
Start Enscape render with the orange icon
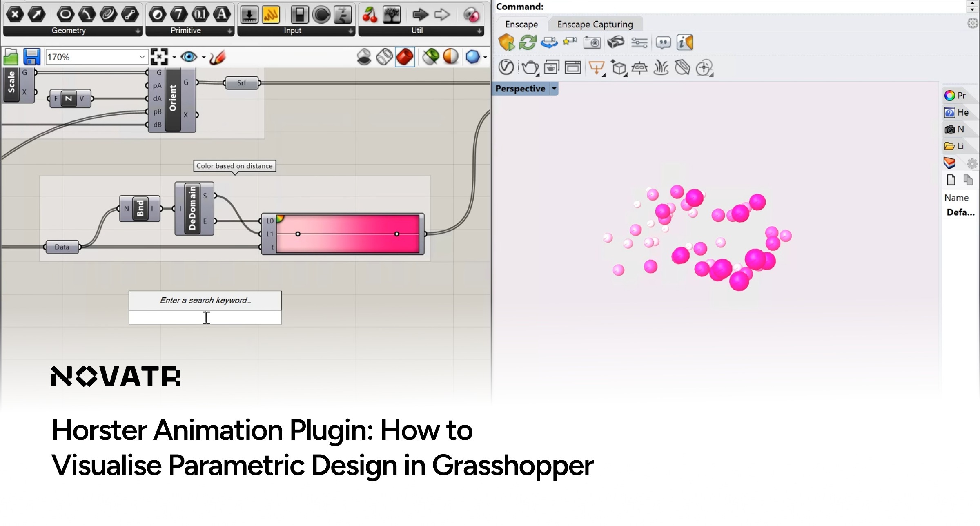tap(506, 42)
